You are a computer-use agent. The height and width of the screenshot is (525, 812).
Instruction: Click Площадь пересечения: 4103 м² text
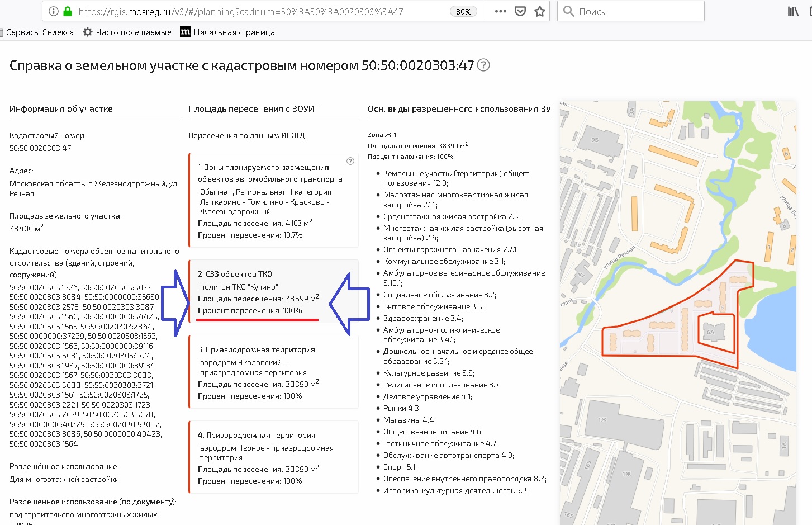point(255,223)
